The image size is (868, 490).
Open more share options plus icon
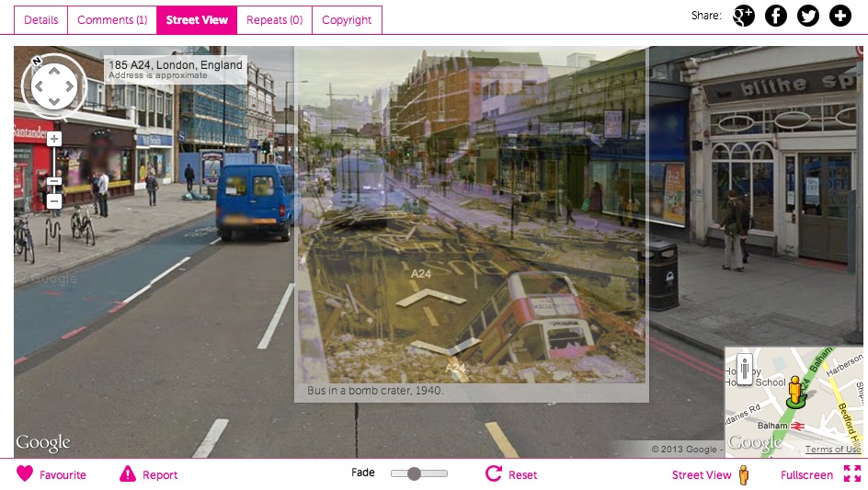(x=839, y=16)
